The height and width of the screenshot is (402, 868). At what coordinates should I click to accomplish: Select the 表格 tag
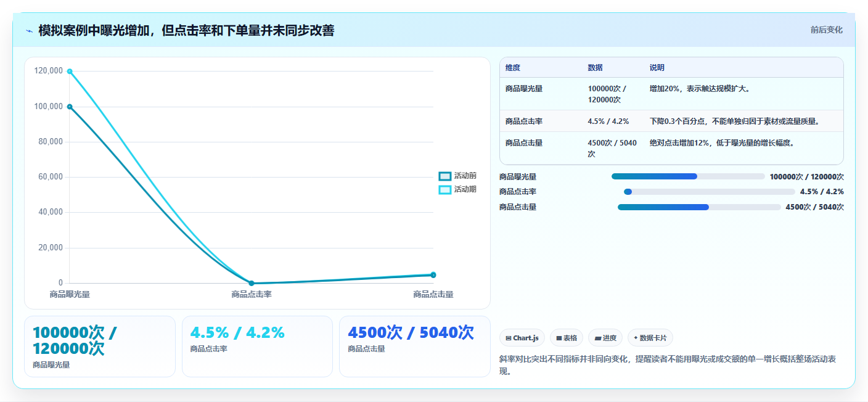click(x=566, y=338)
